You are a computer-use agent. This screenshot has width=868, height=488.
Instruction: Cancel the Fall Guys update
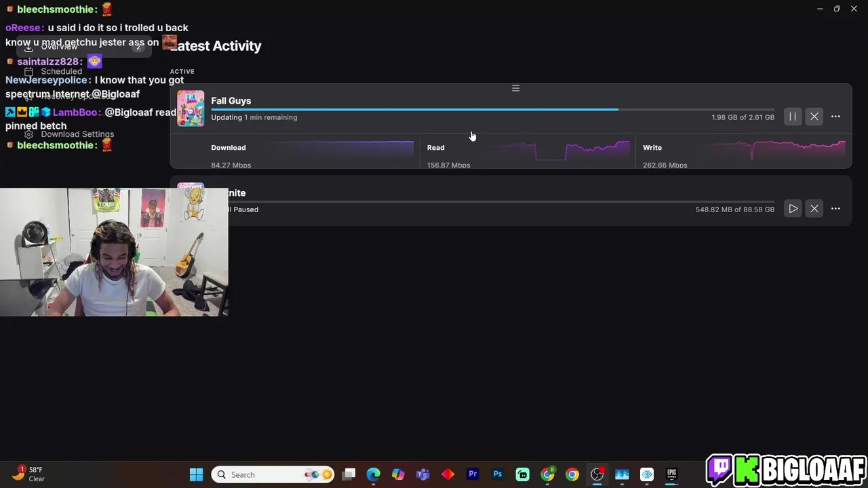[814, 117]
